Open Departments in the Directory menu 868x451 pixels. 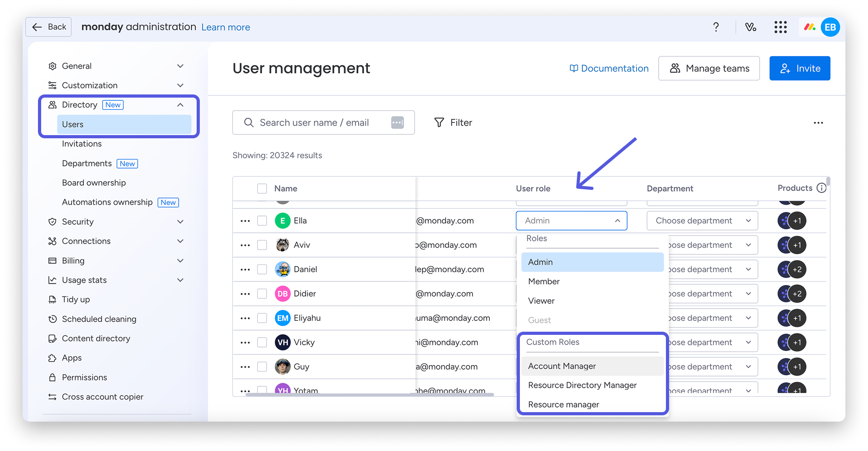pos(87,163)
